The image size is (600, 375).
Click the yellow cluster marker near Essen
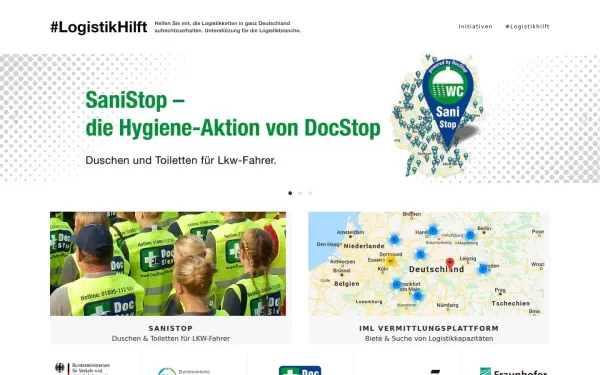point(390,261)
